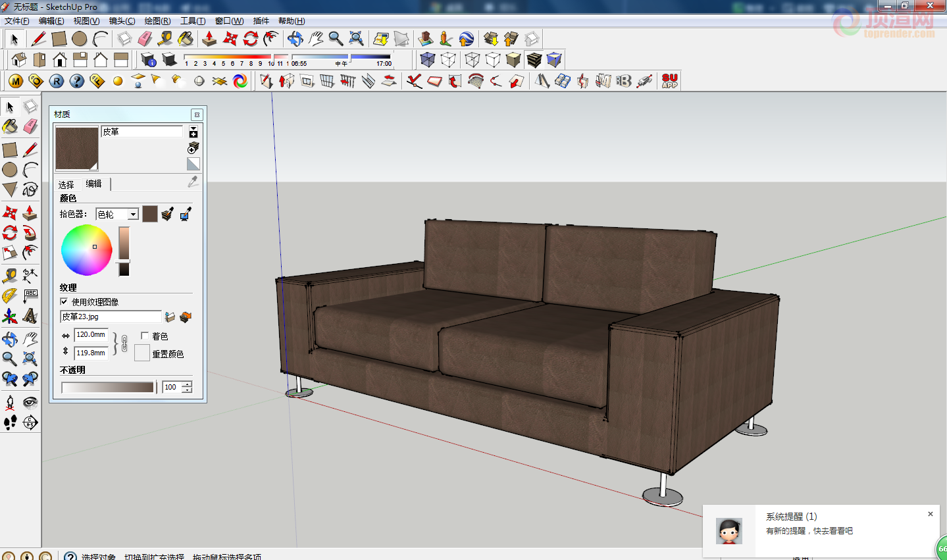Click the texture width field 120.0mm
This screenshot has height=560, width=947.
[x=91, y=335]
